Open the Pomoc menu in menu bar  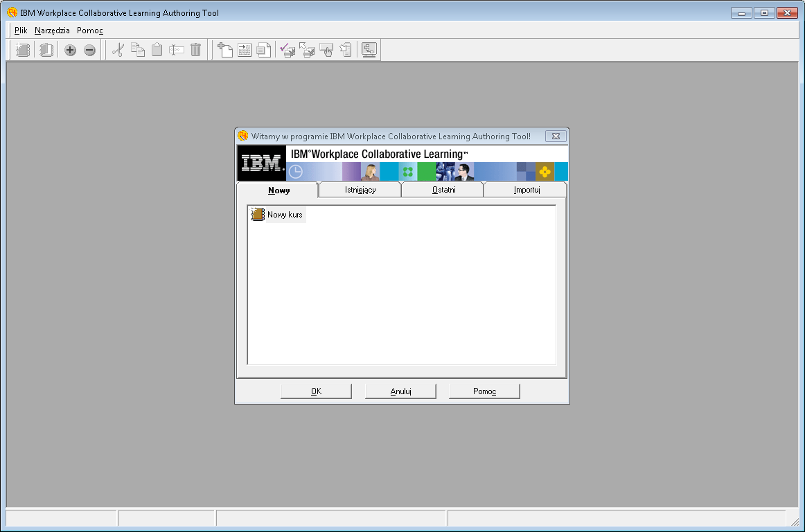point(90,30)
